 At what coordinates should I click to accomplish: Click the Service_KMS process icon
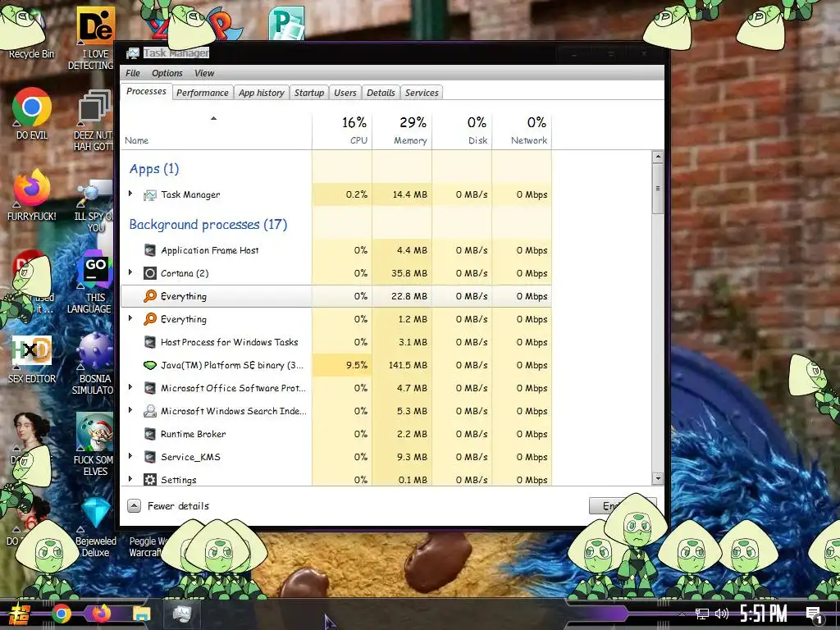[150, 457]
